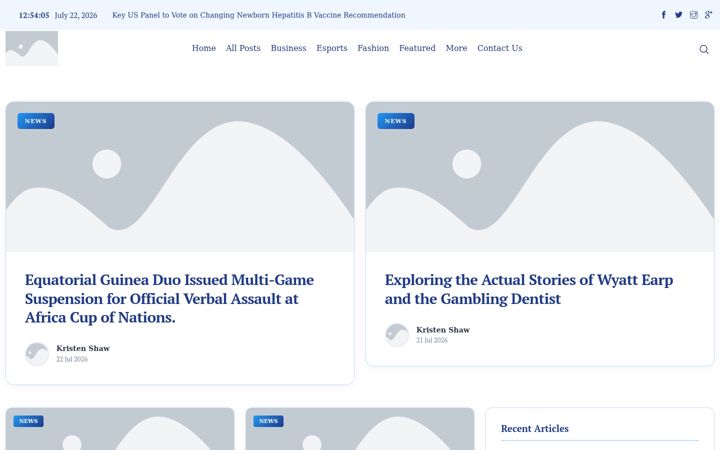This screenshot has width=720, height=450.
Task: Click the site logo placeholder image
Action: [32, 48]
